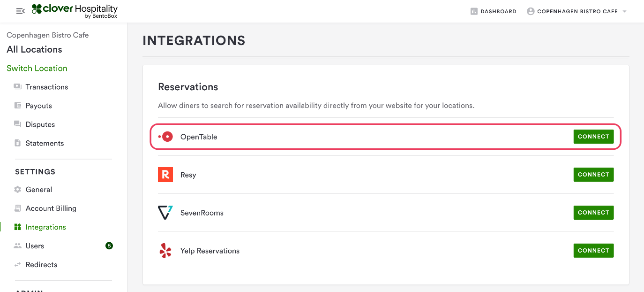This screenshot has height=292, width=644.
Task: Click the General settings gear icon
Action: (x=18, y=190)
